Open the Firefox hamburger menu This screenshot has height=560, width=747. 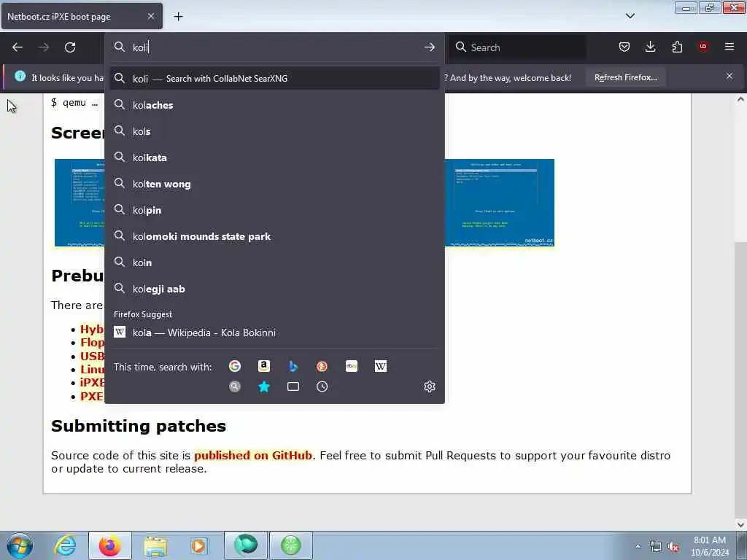point(729,47)
